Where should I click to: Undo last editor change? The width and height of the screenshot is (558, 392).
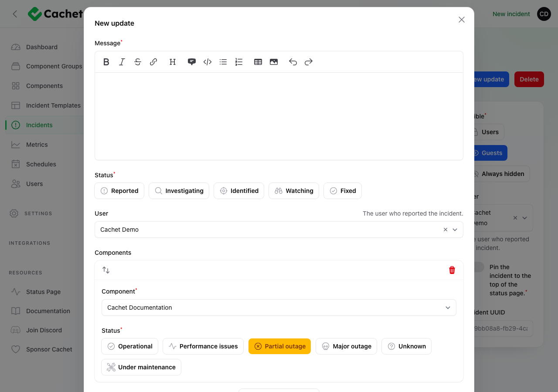click(293, 62)
